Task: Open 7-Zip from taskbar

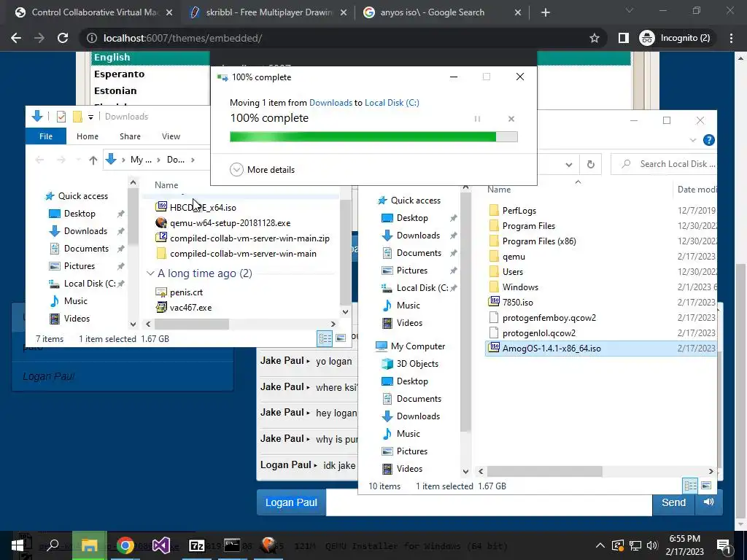Action: 197,545
